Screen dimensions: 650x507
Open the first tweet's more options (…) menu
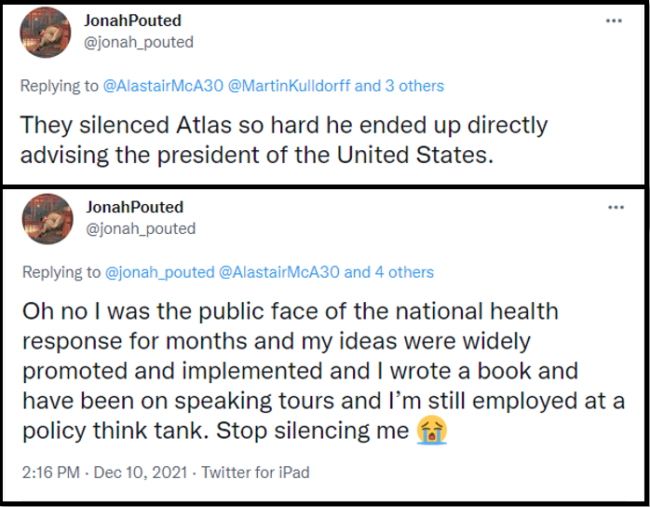614,20
